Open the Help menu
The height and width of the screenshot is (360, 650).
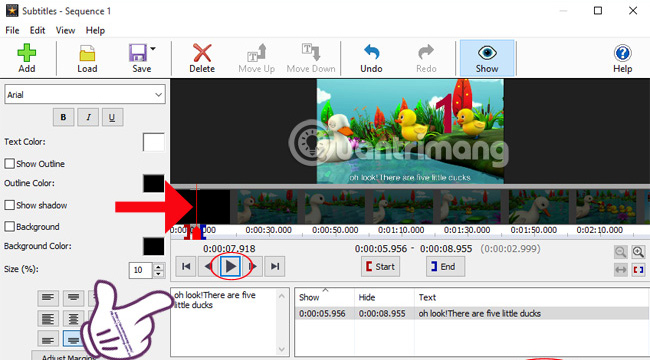point(95,30)
